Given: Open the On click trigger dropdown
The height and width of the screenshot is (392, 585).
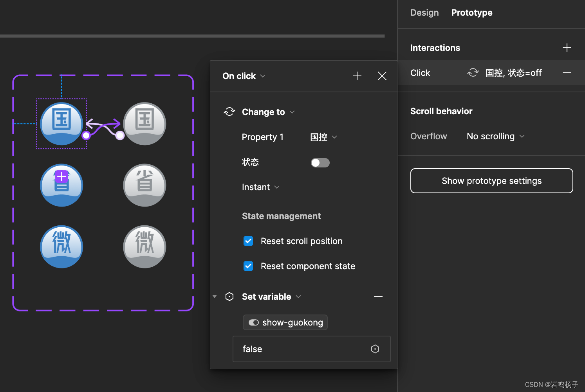Looking at the screenshot, I should [244, 76].
